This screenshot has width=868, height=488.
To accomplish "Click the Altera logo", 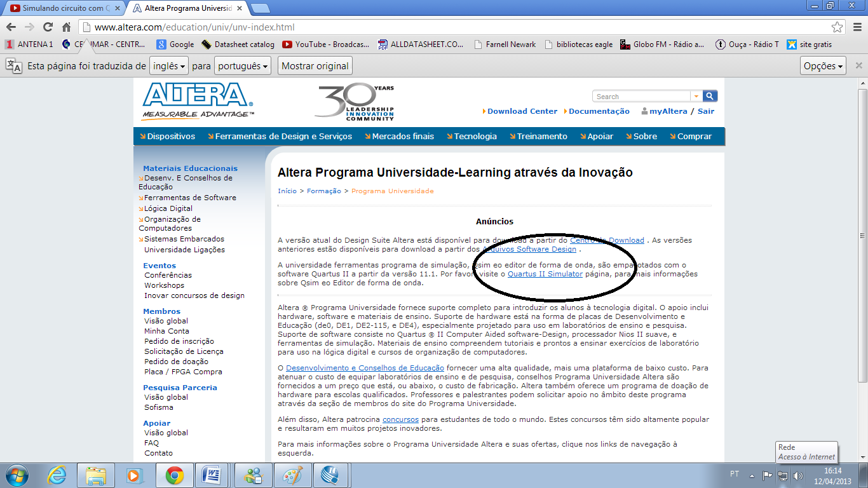I will pos(198,100).
